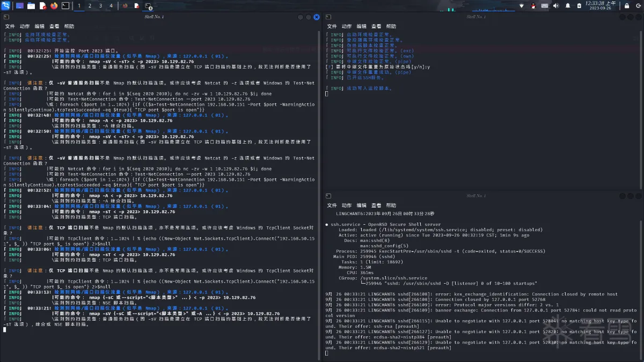Launch Firefox from the panel launcher

tap(54, 6)
